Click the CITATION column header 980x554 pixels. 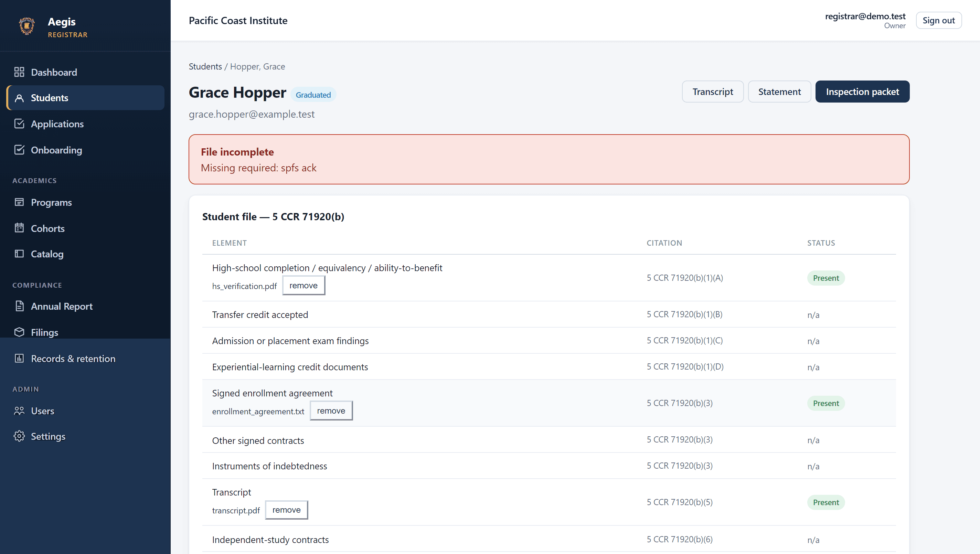(664, 243)
